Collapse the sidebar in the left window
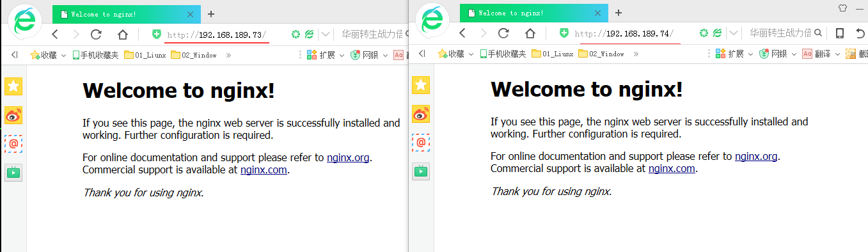Screen dimensions: 868x252 14,54
